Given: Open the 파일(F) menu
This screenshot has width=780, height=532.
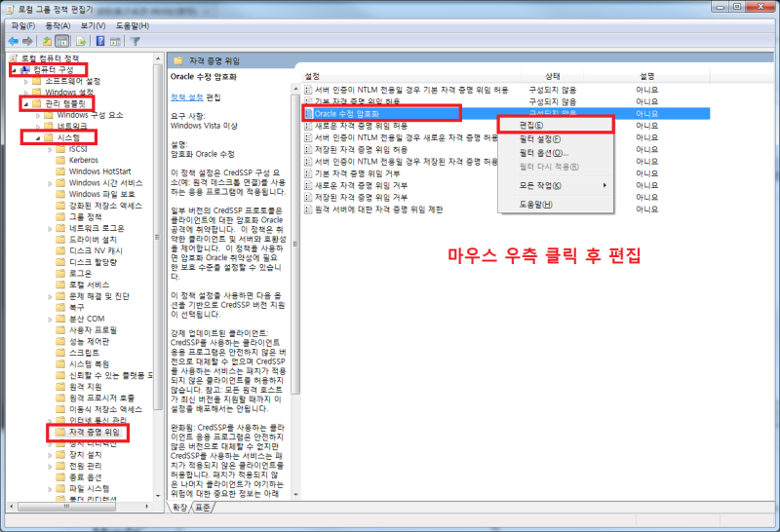Looking at the screenshot, I should pos(23,25).
